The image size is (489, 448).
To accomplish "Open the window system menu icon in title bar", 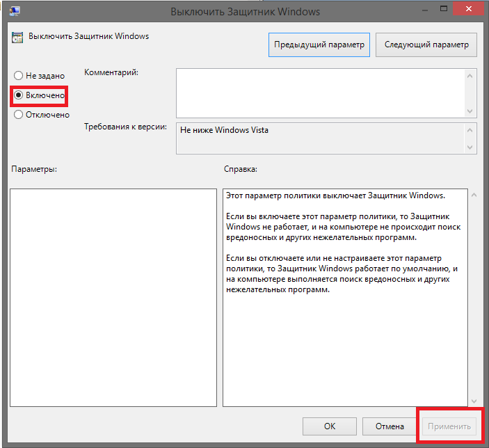I will click(x=15, y=11).
